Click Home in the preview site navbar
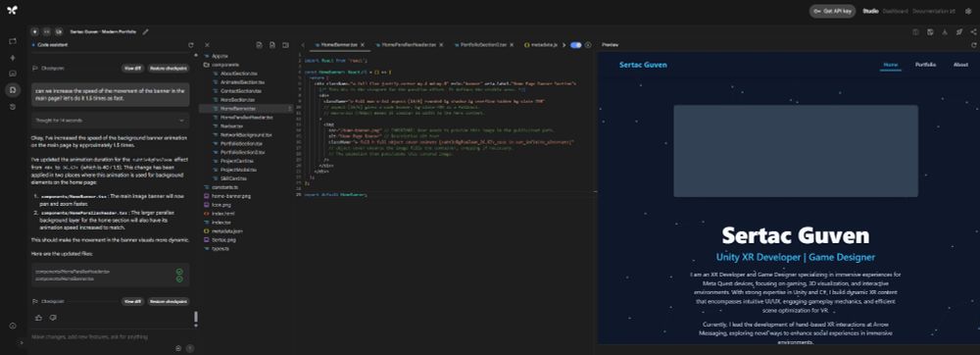The height and width of the screenshot is (355, 980). pos(891,65)
